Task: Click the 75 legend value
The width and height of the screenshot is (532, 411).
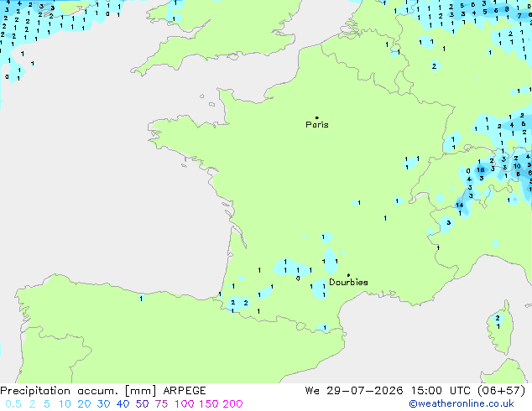Action: (x=161, y=404)
